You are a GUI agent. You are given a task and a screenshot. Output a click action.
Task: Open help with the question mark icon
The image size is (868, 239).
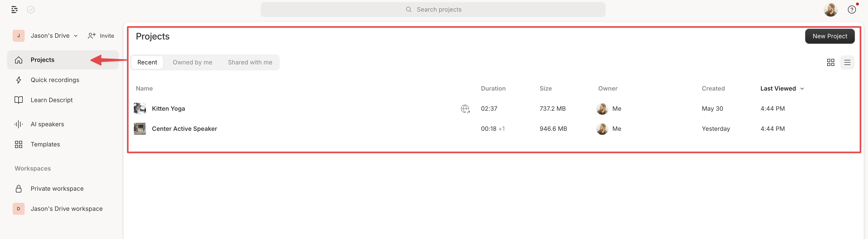point(852,10)
